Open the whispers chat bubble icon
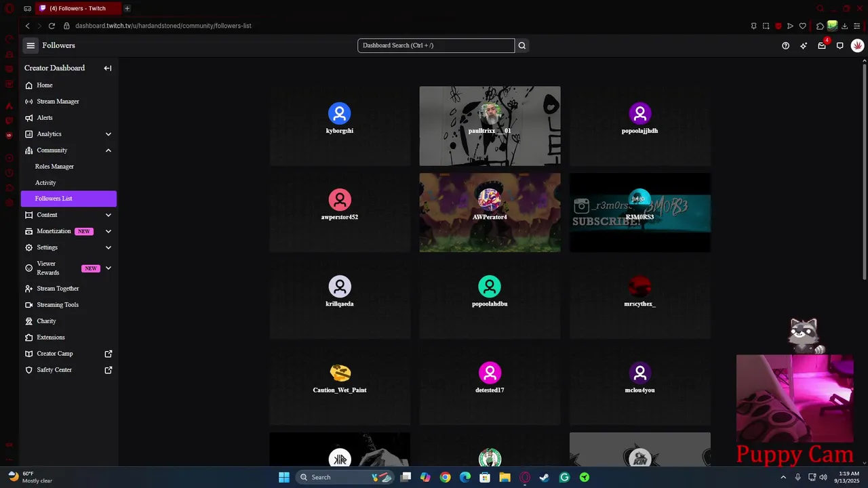Viewport: 868px width, 488px height. tap(840, 45)
